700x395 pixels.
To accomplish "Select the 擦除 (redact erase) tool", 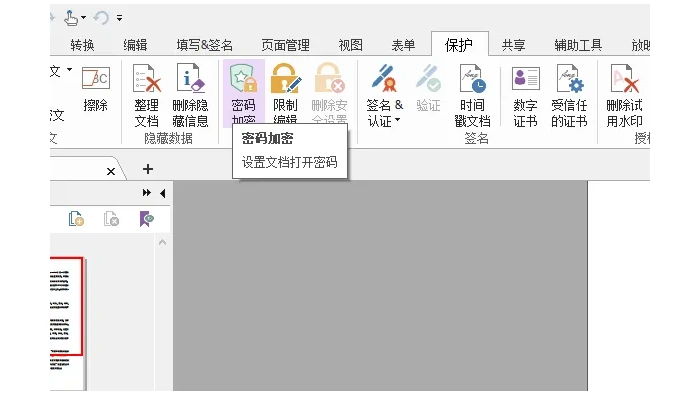I will tap(96, 88).
